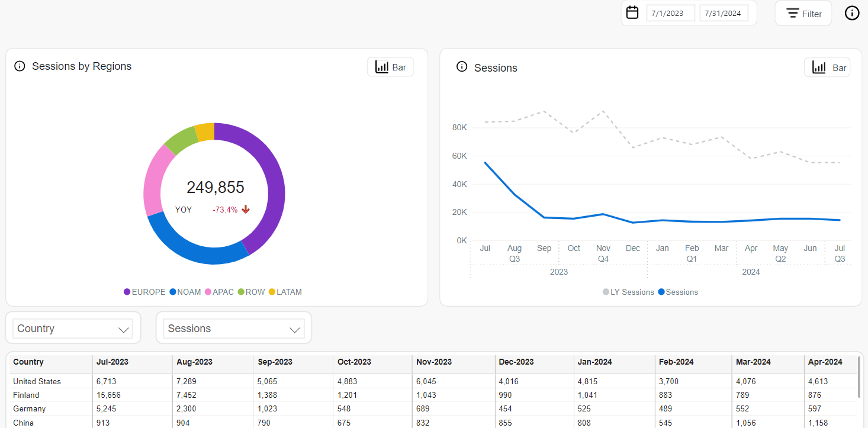
Task: Select the United States table row label
Action: (x=37, y=381)
